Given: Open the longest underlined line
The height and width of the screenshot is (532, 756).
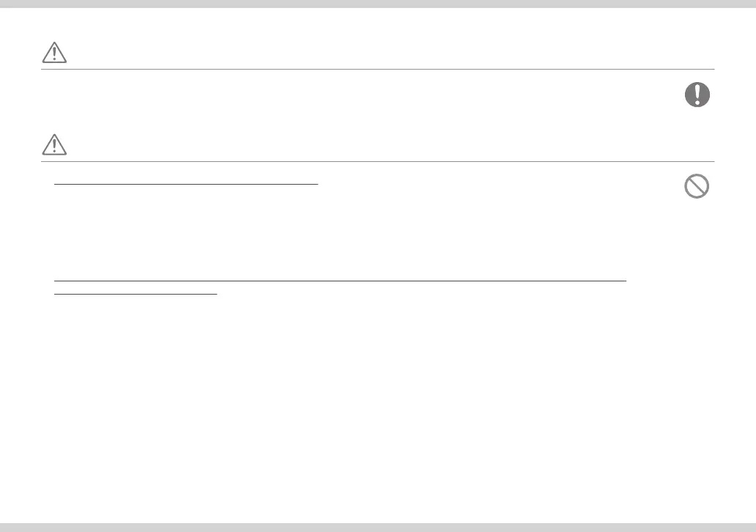Looking at the screenshot, I should click(341, 280).
